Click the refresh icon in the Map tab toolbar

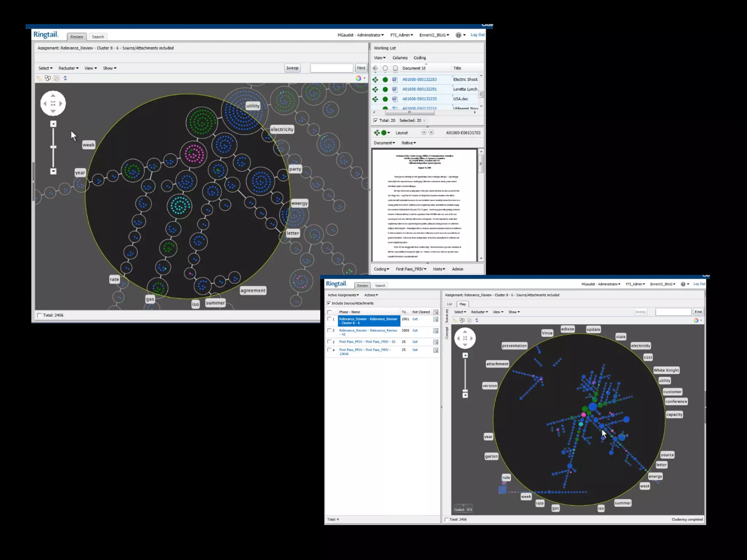click(476, 320)
